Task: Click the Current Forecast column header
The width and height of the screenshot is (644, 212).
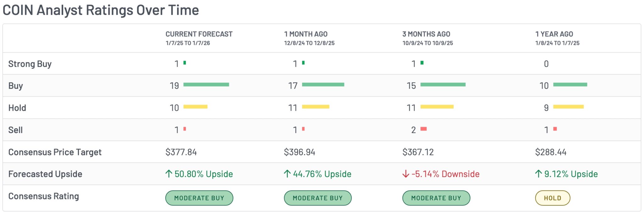Action: pos(199,34)
